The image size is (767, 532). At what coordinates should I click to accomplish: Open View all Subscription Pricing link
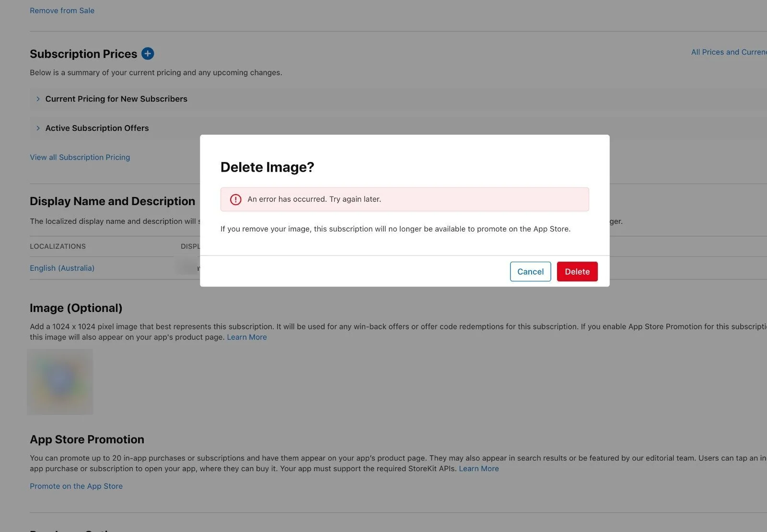[x=80, y=157]
